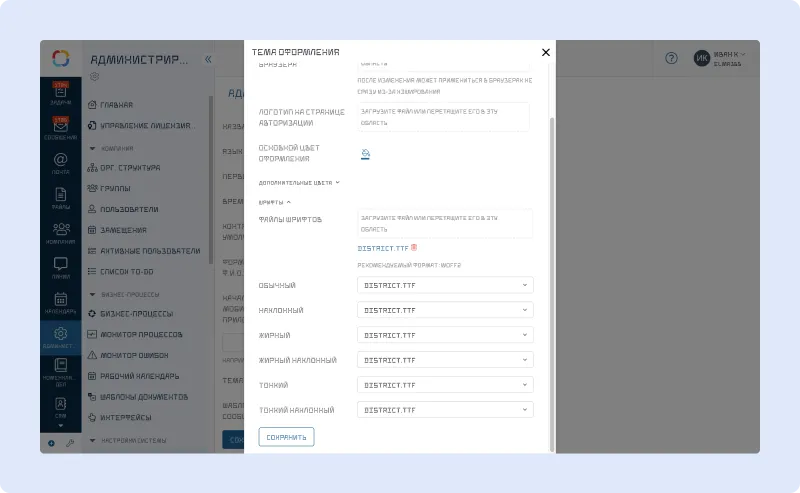Click the Сохранить button
The image size is (800, 493).
(286, 437)
